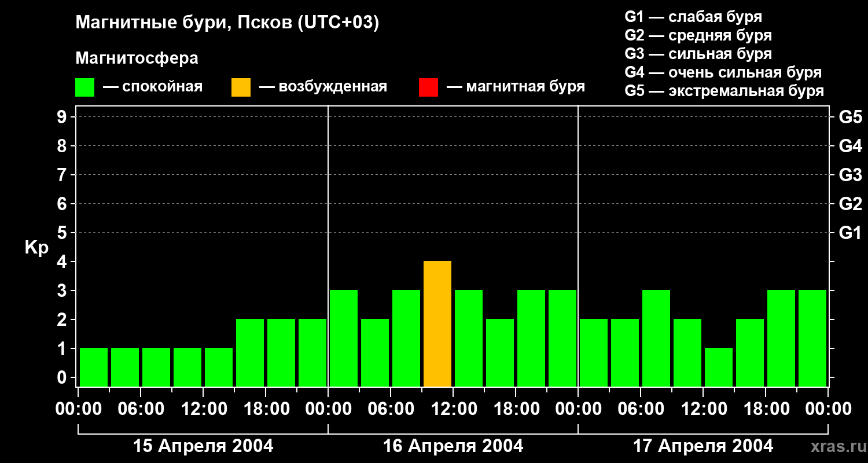Click the 12:00 time label for 15 Апреля

pos(203,409)
